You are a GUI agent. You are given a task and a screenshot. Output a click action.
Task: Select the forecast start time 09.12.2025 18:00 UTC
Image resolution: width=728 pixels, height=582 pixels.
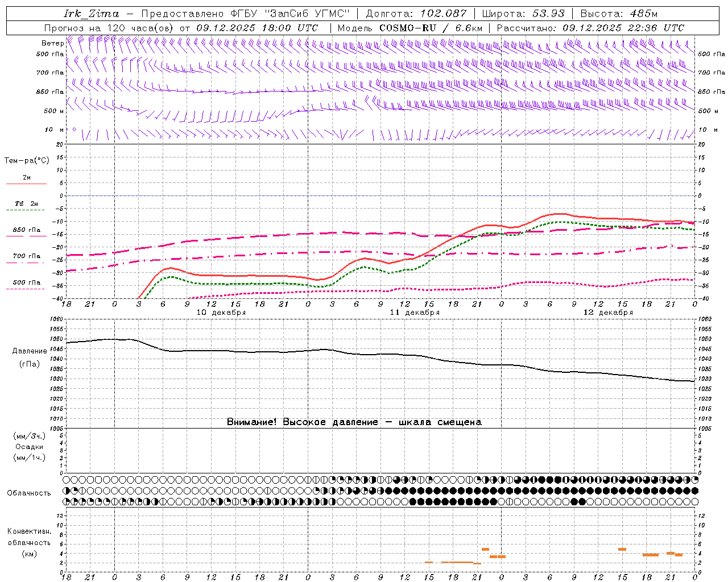coord(257,28)
